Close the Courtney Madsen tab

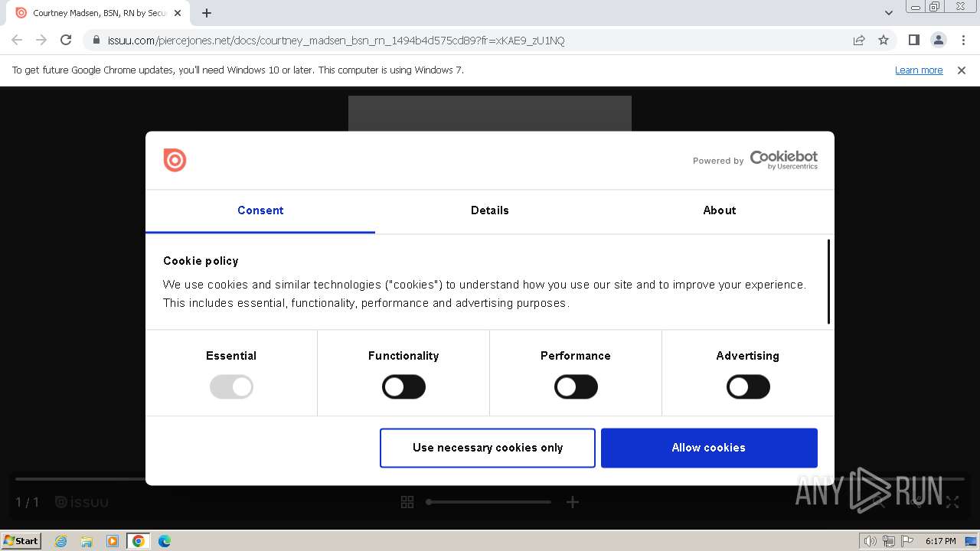pos(178,13)
